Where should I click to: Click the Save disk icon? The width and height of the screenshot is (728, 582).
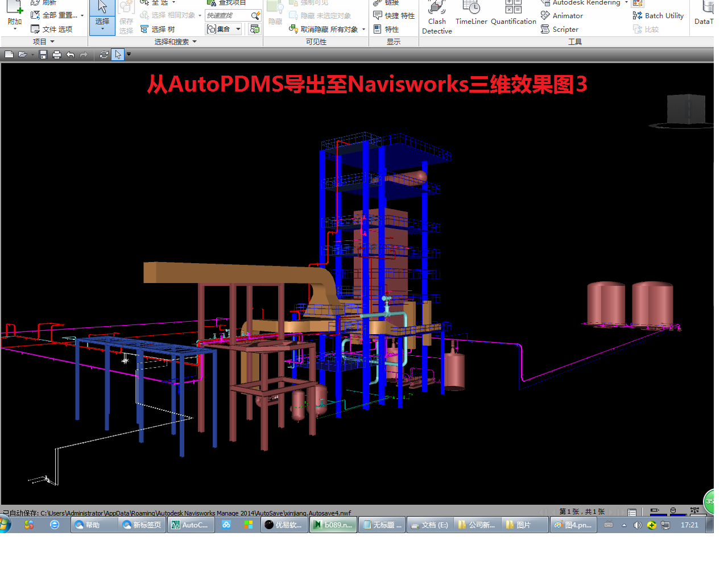[x=43, y=55]
